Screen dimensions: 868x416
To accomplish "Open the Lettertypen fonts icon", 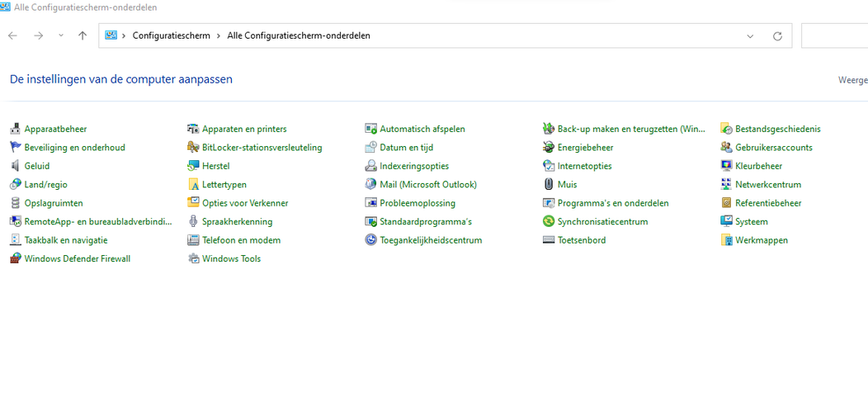I will [x=193, y=185].
